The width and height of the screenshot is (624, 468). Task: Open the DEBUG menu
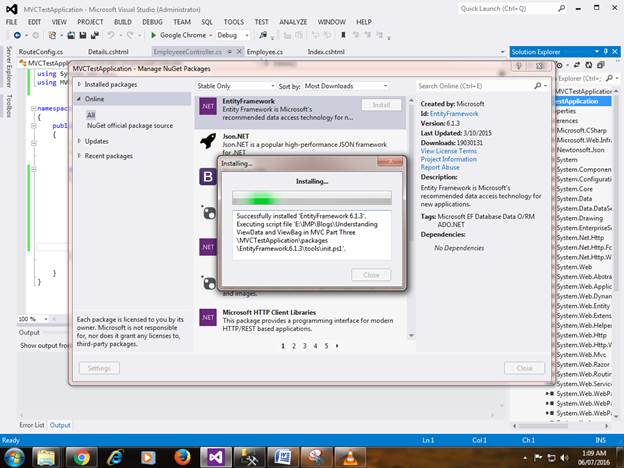point(152,22)
